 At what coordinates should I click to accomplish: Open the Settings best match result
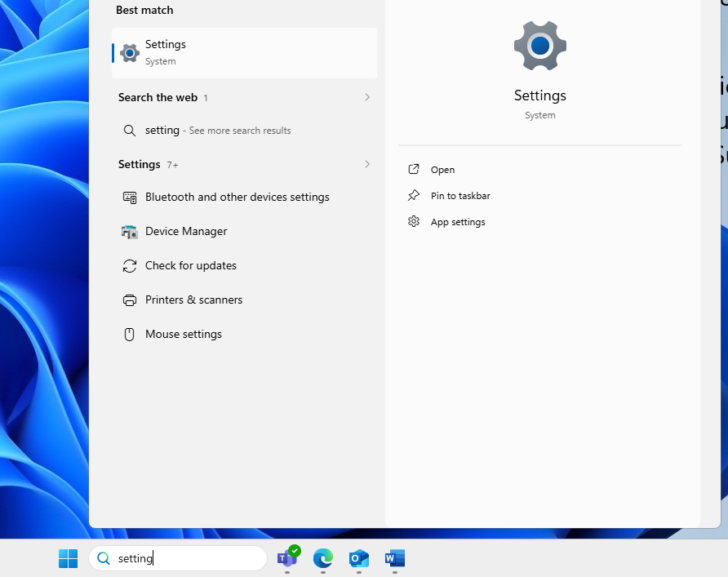[x=244, y=53]
